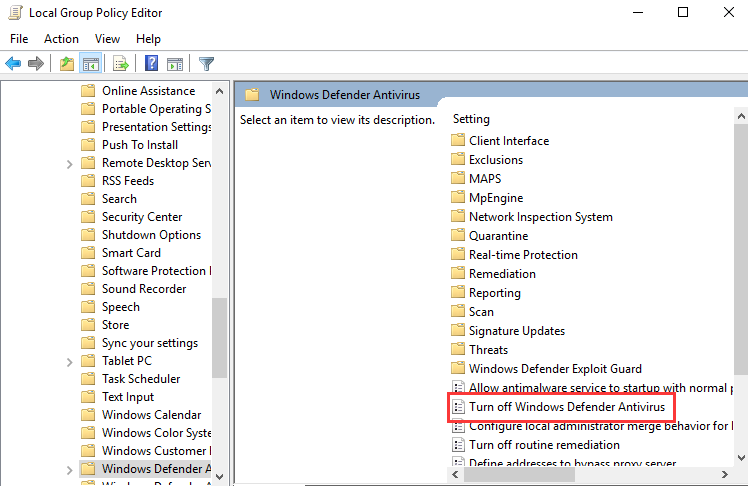The width and height of the screenshot is (748, 486).
Task: Click the Up one level folder icon
Action: (67, 63)
